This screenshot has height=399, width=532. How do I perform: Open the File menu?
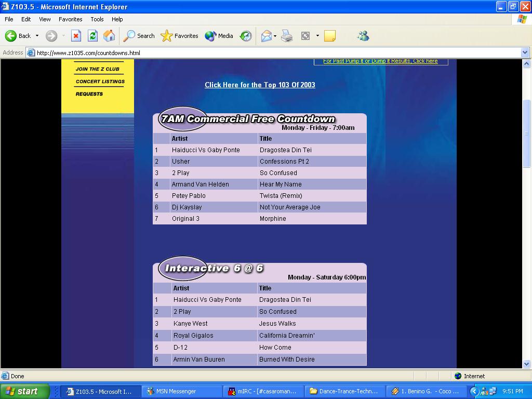click(9, 19)
